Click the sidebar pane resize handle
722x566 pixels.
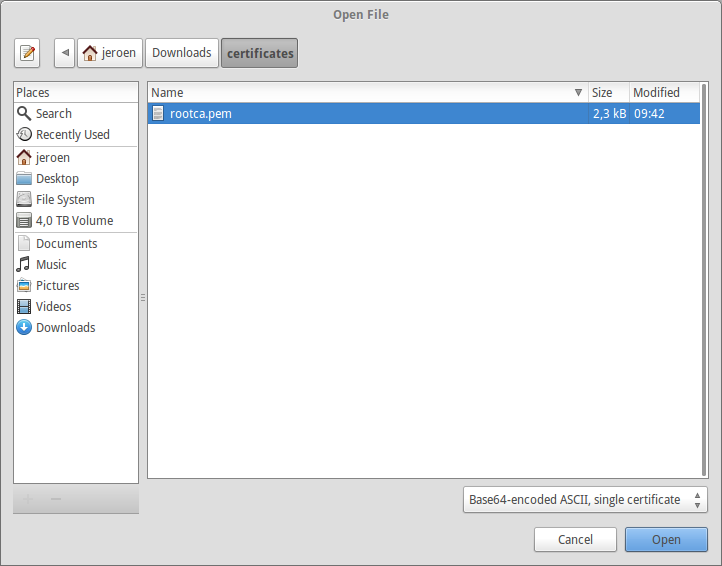143,298
